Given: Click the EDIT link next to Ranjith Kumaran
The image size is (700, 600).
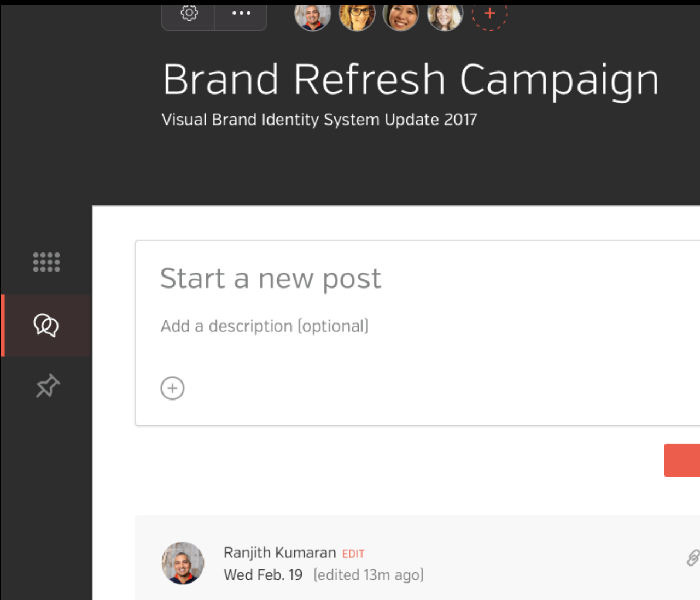Looking at the screenshot, I should click(353, 554).
